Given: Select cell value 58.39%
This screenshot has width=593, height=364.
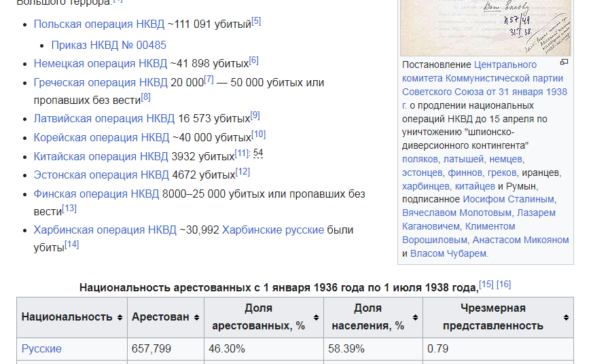Looking at the screenshot, I should [346, 348].
